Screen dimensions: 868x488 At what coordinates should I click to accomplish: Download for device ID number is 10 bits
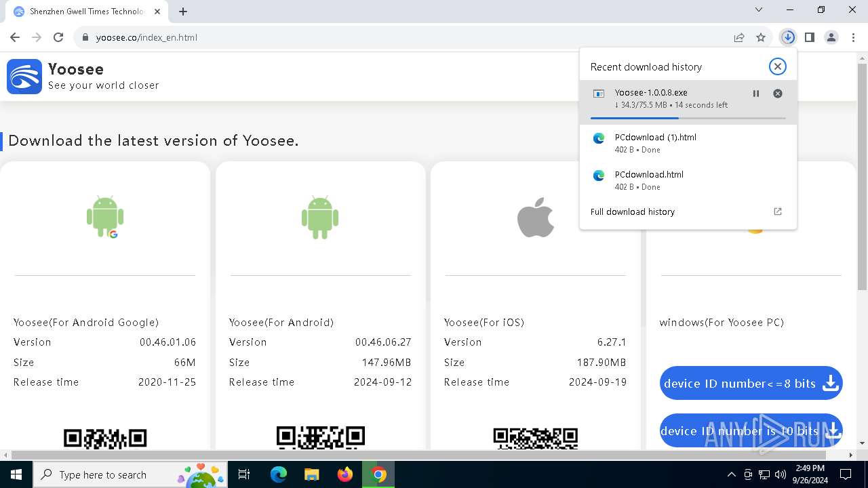point(751,430)
